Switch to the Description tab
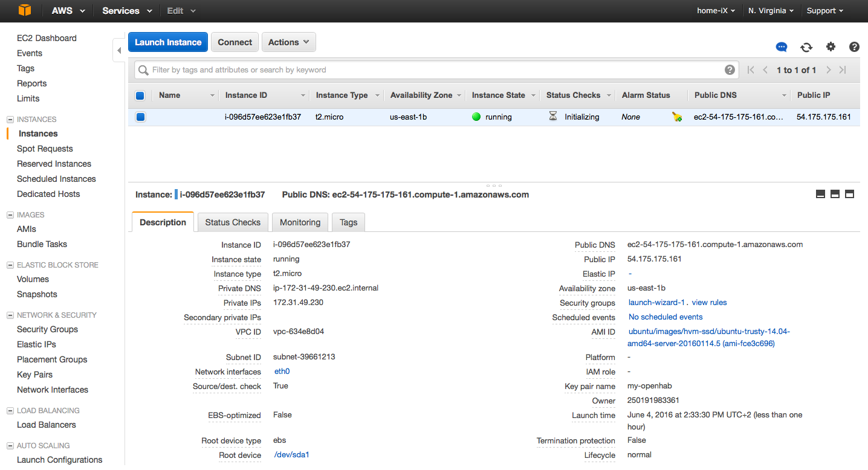The image size is (868, 470). pos(163,222)
